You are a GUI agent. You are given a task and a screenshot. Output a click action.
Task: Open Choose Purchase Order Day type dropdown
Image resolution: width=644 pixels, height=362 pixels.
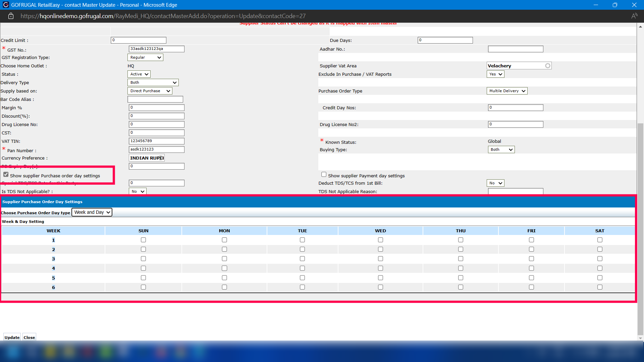point(92,212)
